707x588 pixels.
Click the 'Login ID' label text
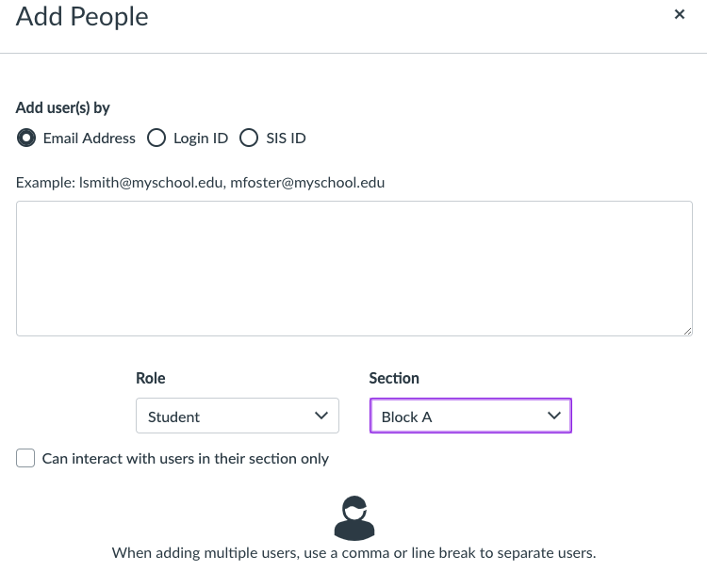pos(201,138)
